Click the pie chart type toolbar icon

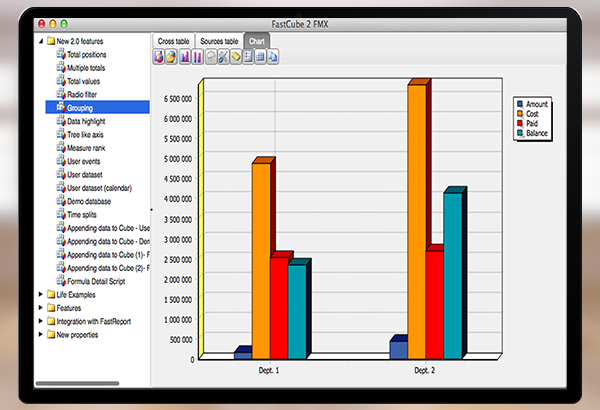tap(172, 57)
